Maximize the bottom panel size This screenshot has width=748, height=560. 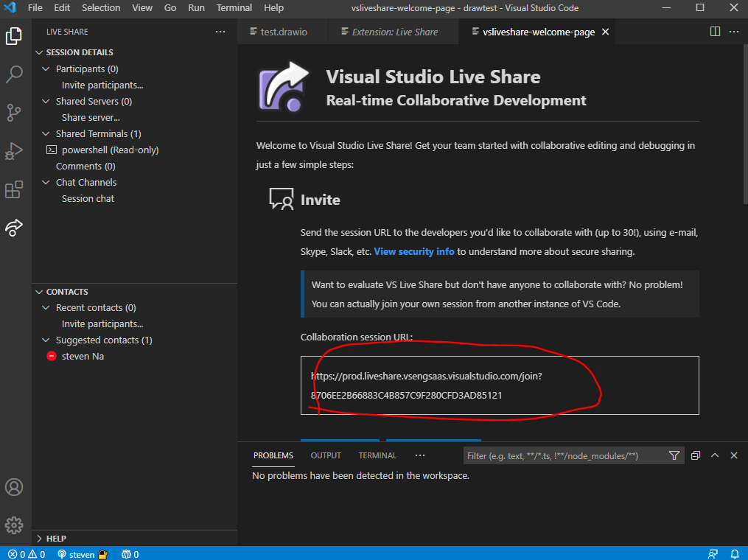tap(715, 455)
